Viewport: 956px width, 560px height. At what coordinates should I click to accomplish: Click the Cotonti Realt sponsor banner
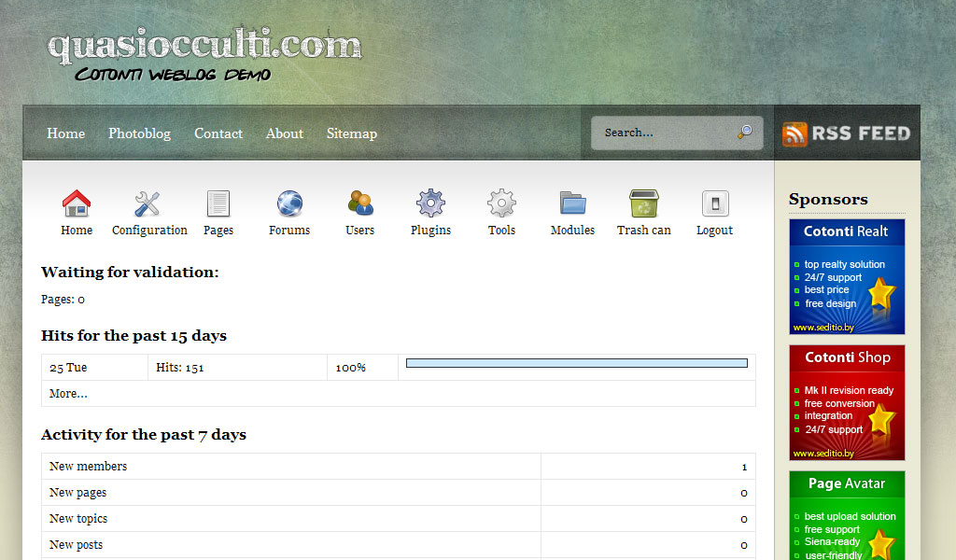coord(847,276)
